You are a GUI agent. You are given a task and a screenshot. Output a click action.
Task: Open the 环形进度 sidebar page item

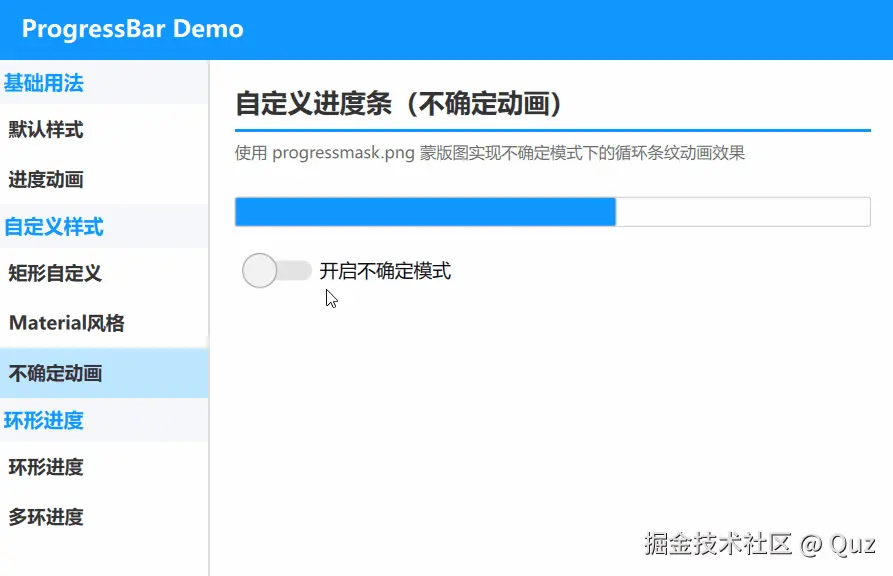[x=104, y=467]
